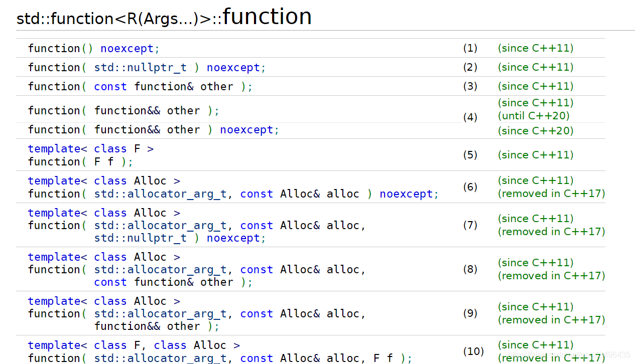
Task: Click the overload number (5)
Action: coord(470,155)
